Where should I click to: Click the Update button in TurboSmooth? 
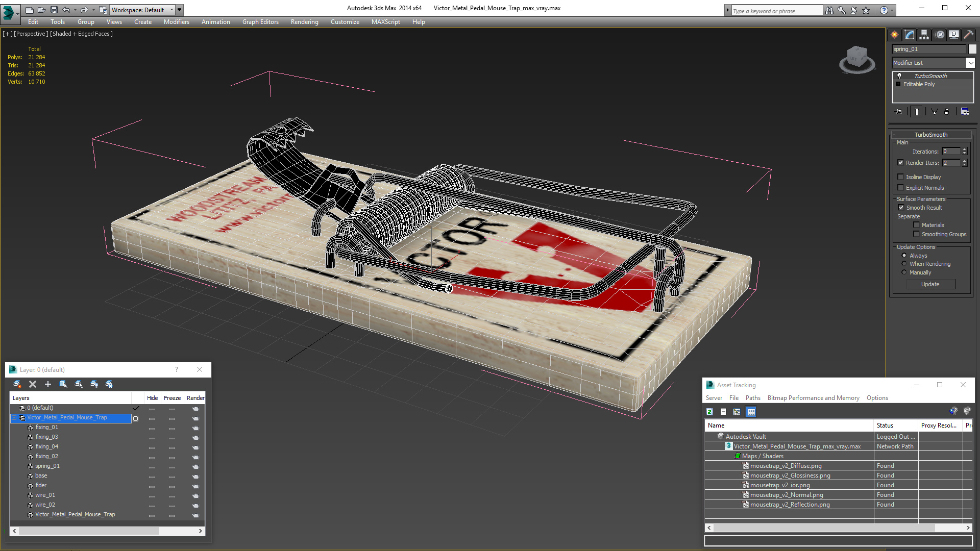coord(930,284)
